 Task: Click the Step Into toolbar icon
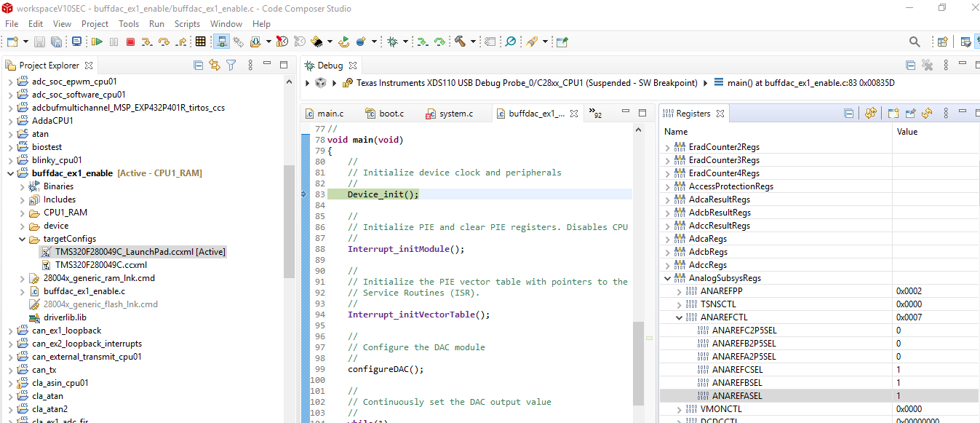pyautogui.click(x=147, y=42)
